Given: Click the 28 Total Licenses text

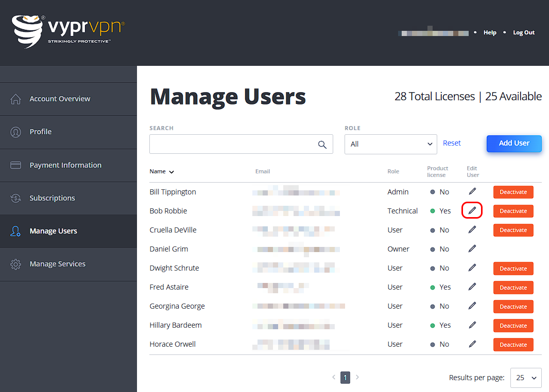Looking at the screenshot, I should (x=435, y=96).
